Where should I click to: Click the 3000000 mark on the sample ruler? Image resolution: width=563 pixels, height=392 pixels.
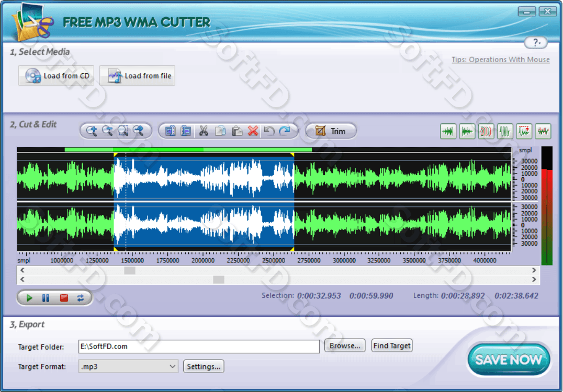(344, 260)
